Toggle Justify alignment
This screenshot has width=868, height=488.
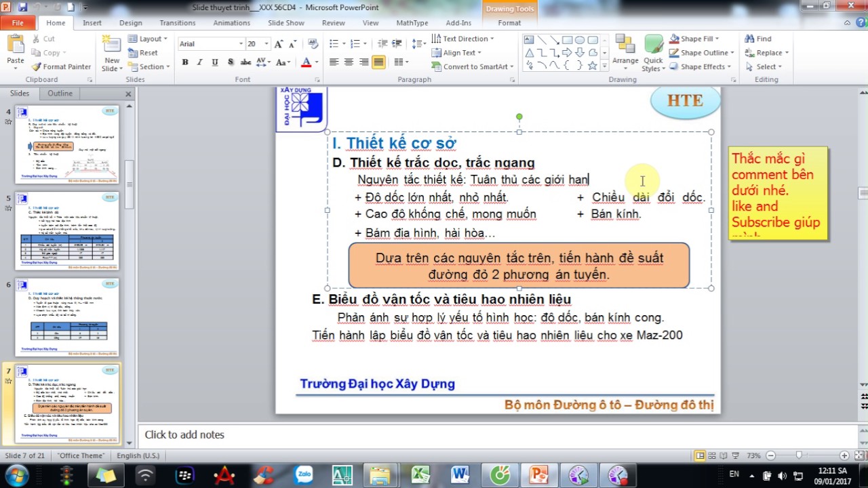[x=378, y=62]
